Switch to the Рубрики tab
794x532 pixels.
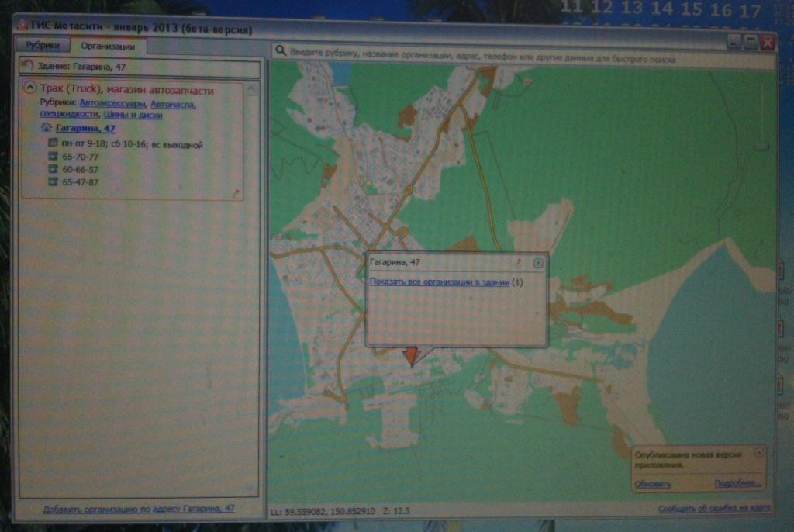43,46
